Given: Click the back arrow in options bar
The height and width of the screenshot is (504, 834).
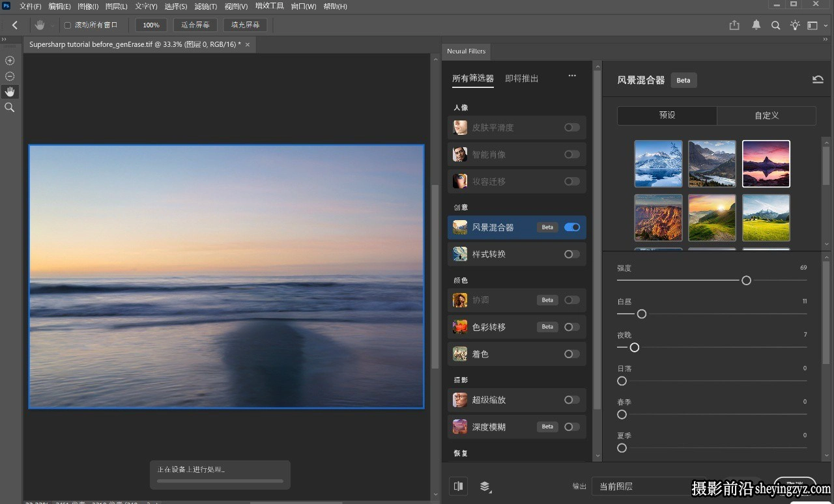Looking at the screenshot, I should click(x=15, y=25).
